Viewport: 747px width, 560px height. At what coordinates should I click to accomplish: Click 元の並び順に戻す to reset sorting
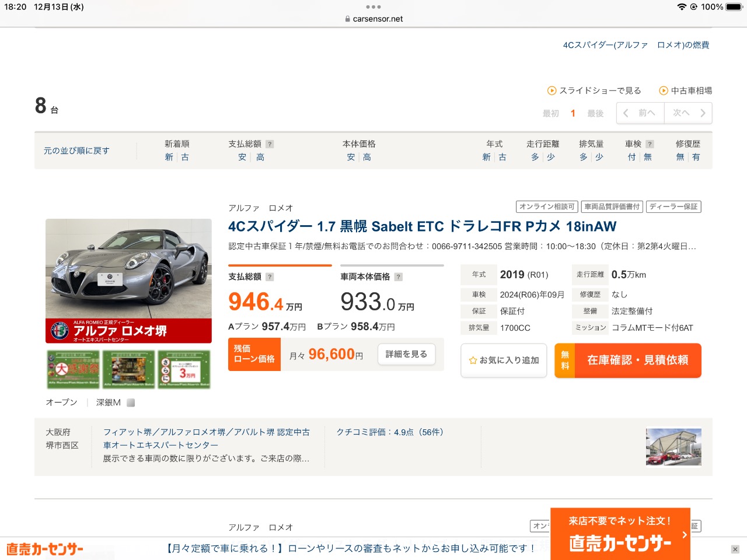(76, 150)
